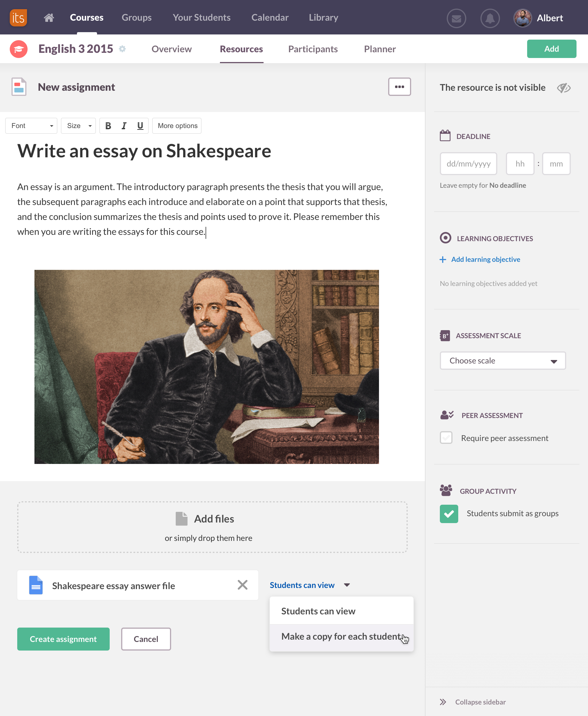Image resolution: width=588 pixels, height=716 pixels.
Task: Open the Size dropdown
Action: click(x=78, y=126)
